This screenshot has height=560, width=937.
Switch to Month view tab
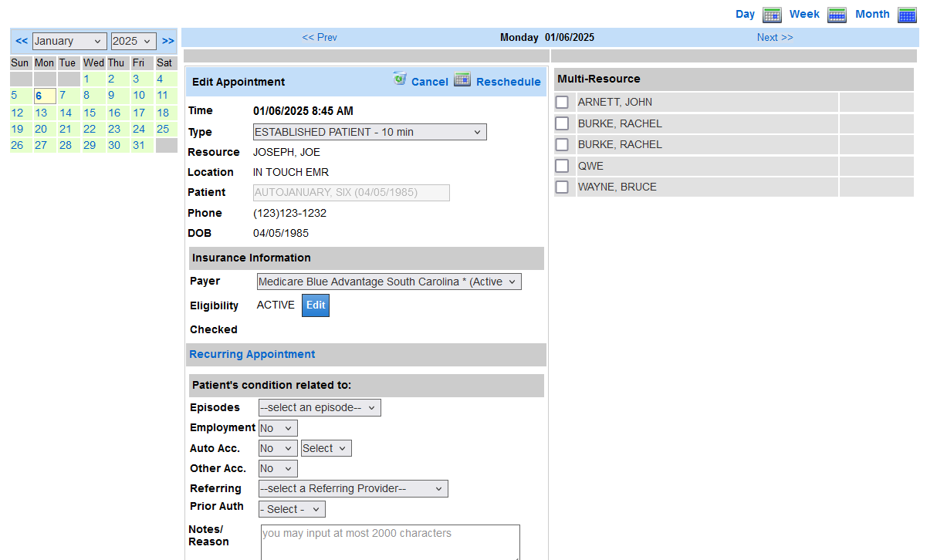pos(872,14)
